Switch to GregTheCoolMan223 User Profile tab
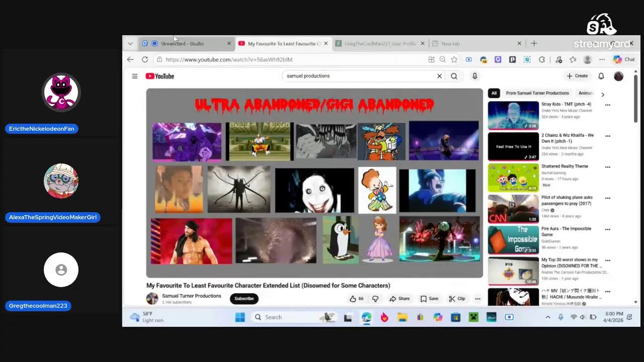 380,44
